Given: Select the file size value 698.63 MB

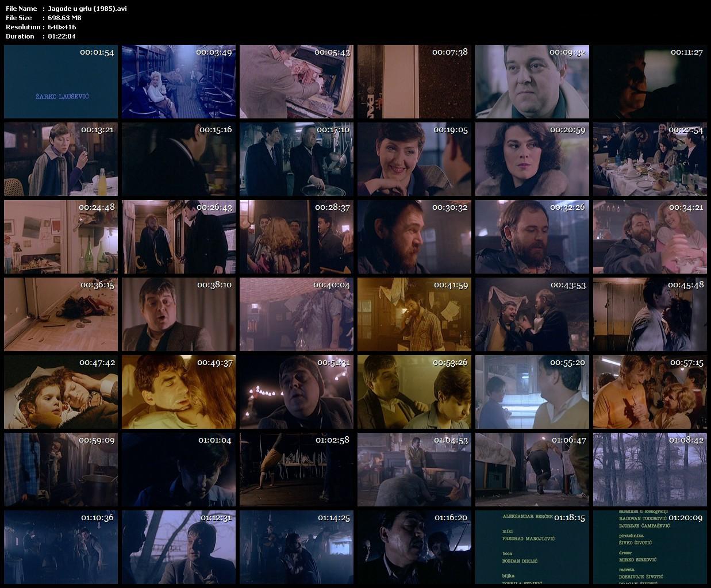Looking at the screenshot, I should click(x=65, y=18).
